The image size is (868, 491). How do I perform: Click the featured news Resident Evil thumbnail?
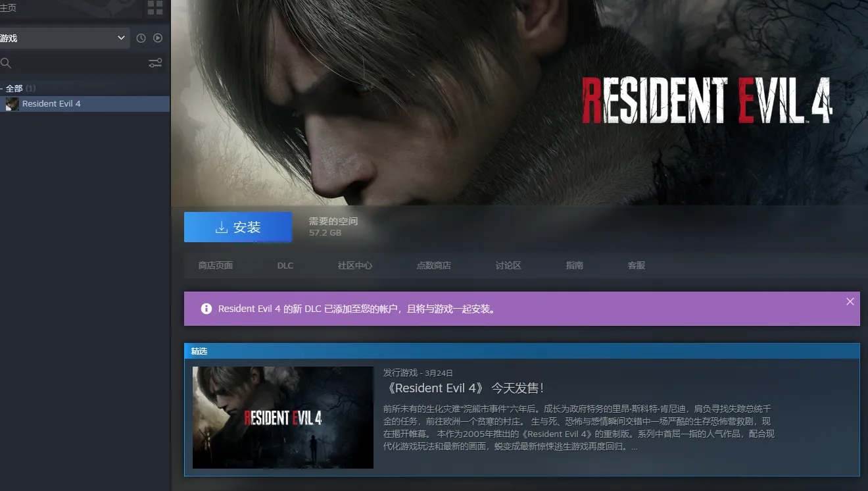[283, 417]
